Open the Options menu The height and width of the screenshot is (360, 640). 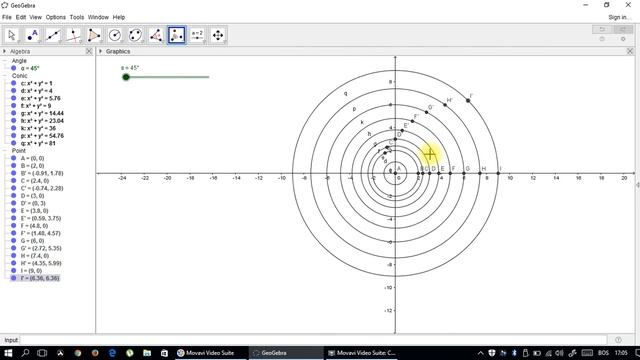coord(56,17)
